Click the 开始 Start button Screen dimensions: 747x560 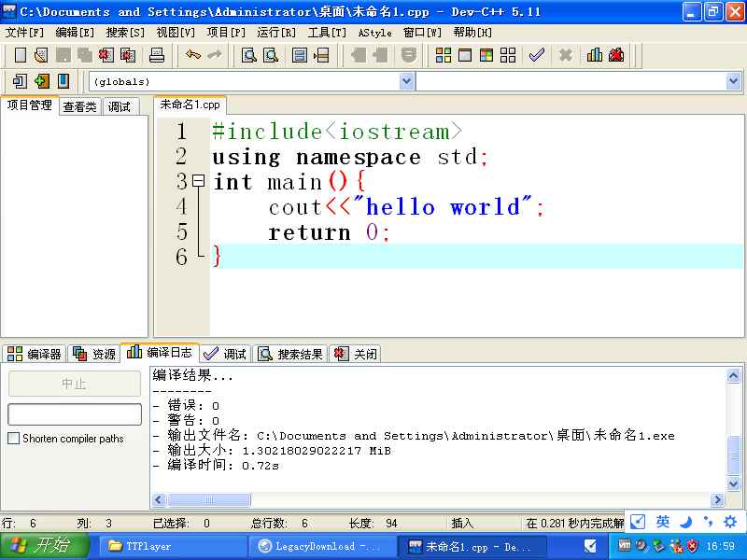[45, 546]
